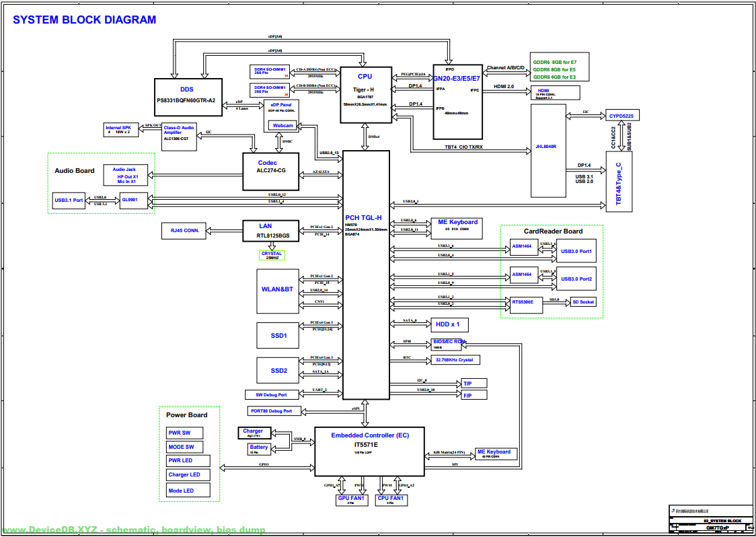Viewport: 756px width, 537px height.
Task: Select the Charger block
Action: [254, 432]
